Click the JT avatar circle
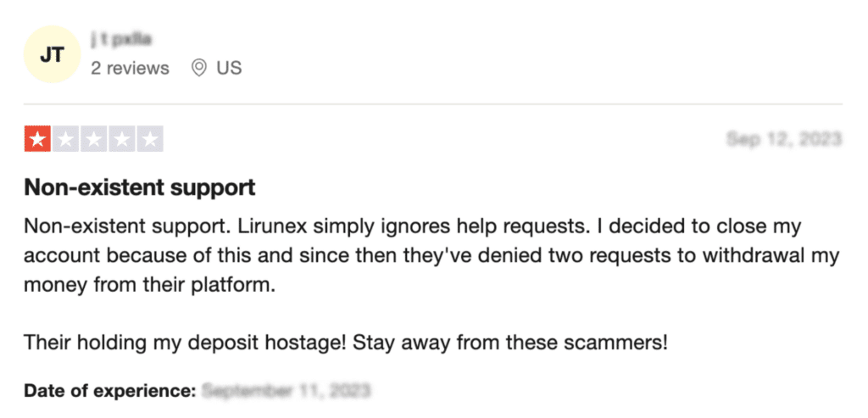The image size is (868, 418). click(x=52, y=54)
